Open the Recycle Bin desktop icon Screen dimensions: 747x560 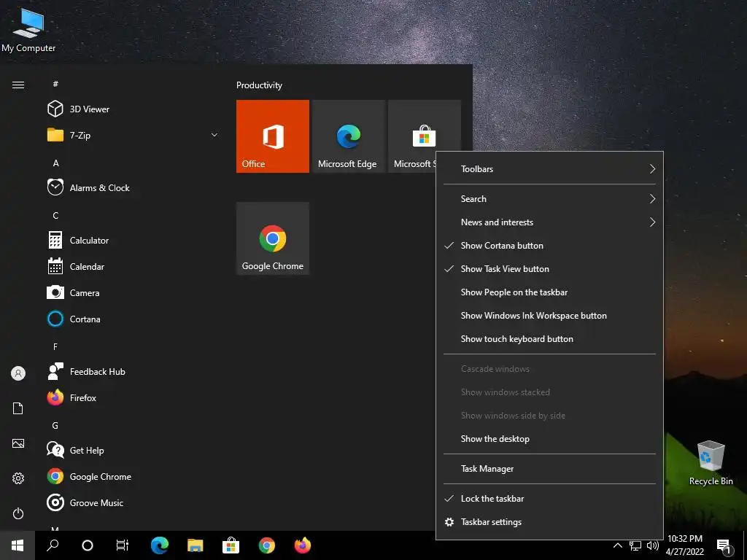pyautogui.click(x=711, y=463)
